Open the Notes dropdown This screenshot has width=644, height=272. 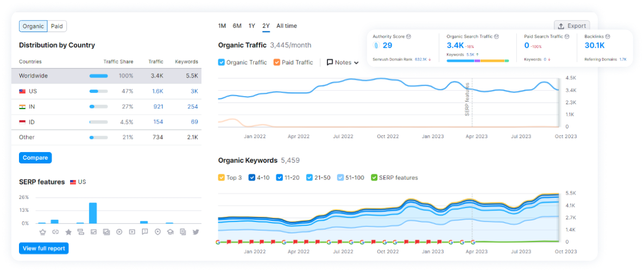(x=343, y=62)
